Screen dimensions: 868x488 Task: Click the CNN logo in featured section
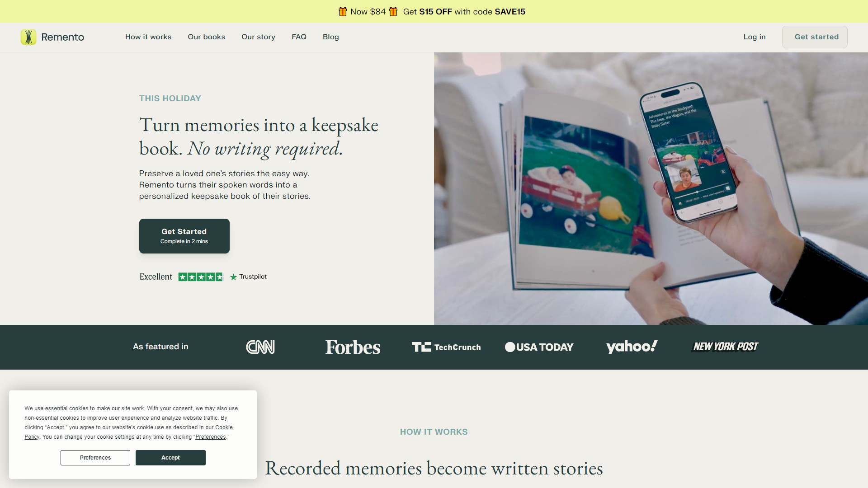click(x=260, y=347)
